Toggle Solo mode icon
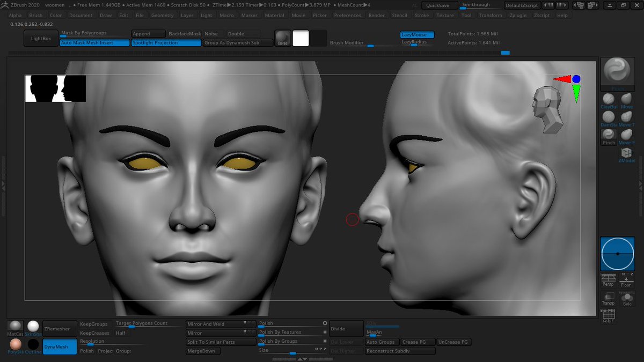644x362 pixels. tap(627, 298)
